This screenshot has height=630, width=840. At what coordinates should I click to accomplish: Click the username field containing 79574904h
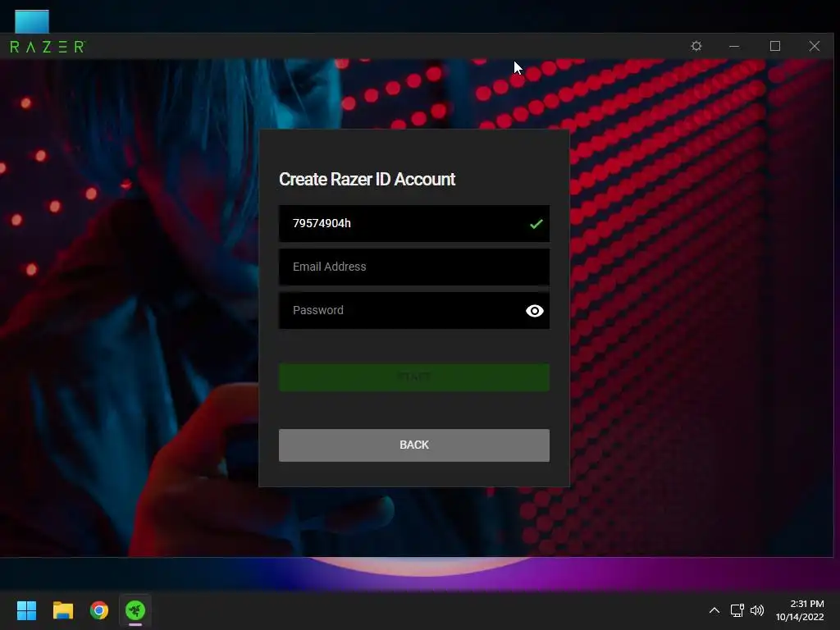pyautogui.click(x=413, y=223)
